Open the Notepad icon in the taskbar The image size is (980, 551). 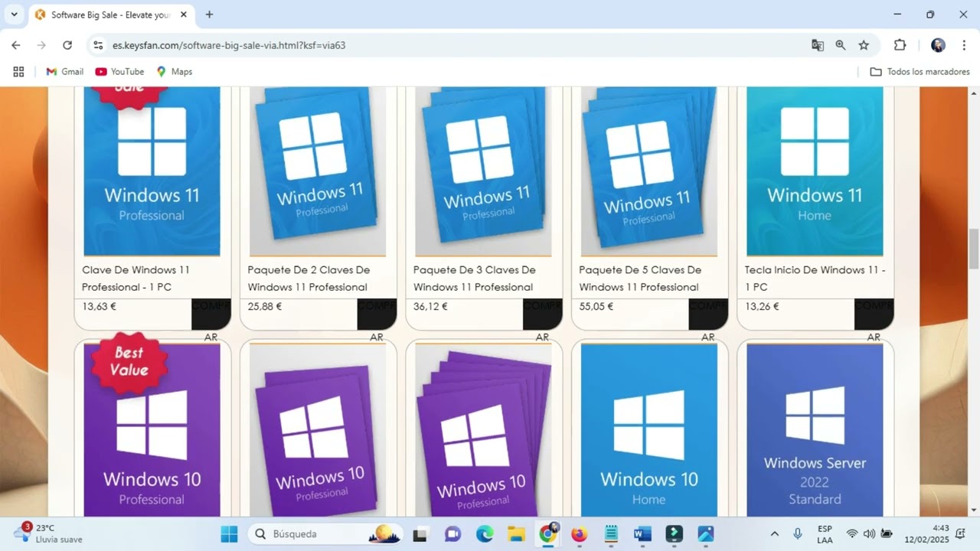(611, 533)
